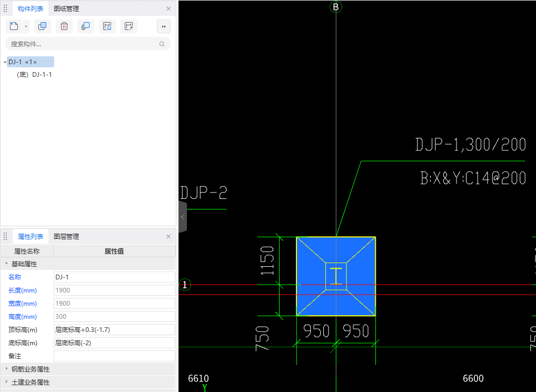Click the property panel grip handle
Screen dimensions: 536x392
coord(5,237)
